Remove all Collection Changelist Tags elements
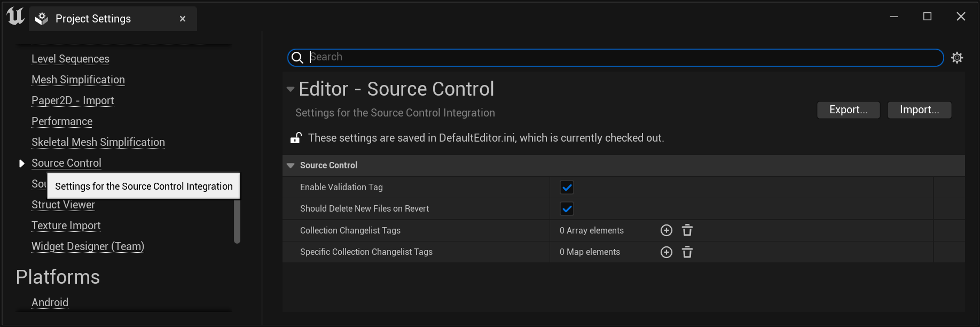980x327 pixels. pos(687,230)
